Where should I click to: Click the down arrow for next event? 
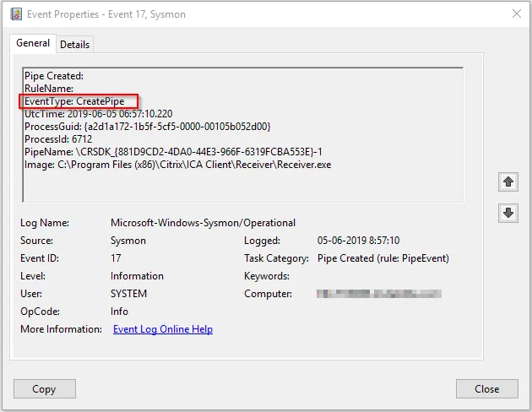coord(508,213)
